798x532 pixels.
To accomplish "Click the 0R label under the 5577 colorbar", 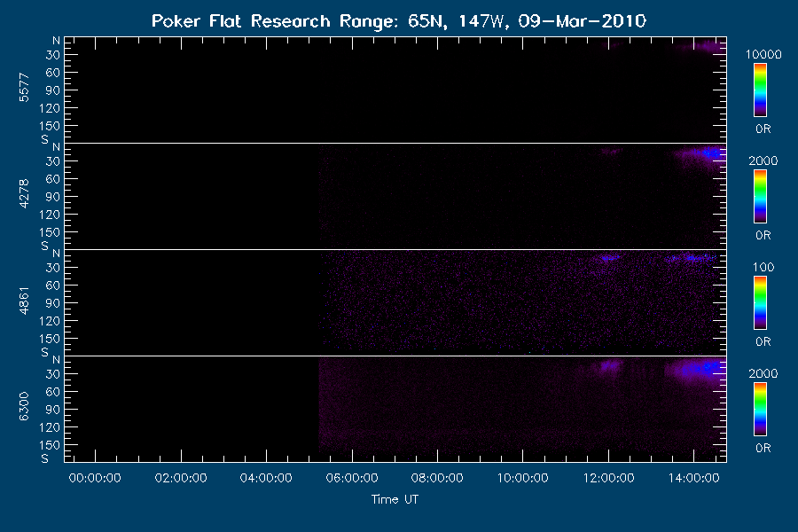I will (x=763, y=129).
